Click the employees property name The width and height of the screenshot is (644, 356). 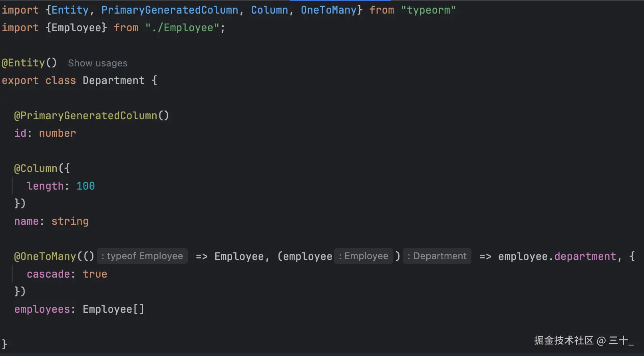[x=42, y=309]
